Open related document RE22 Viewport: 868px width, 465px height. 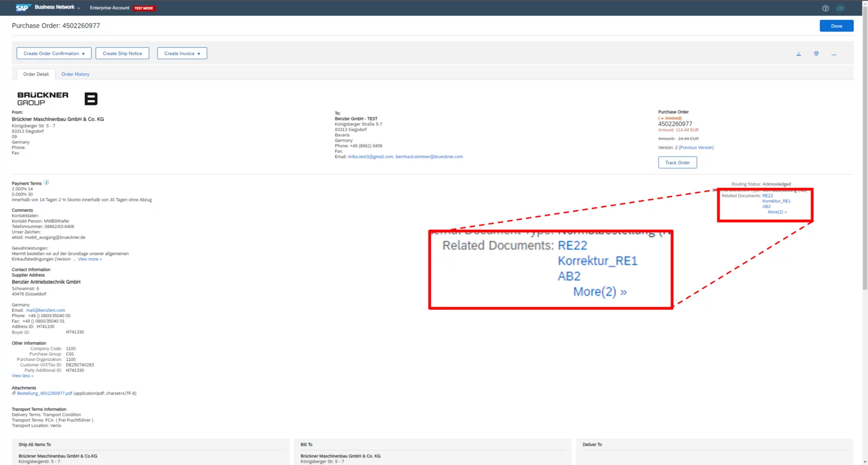click(767, 196)
